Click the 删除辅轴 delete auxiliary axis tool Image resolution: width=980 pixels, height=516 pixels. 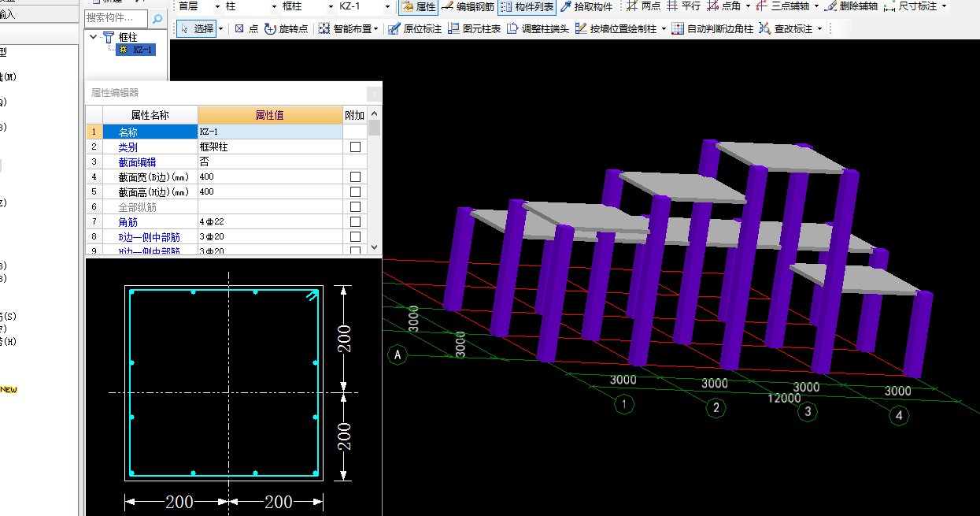pyautogui.click(x=851, y=6)
